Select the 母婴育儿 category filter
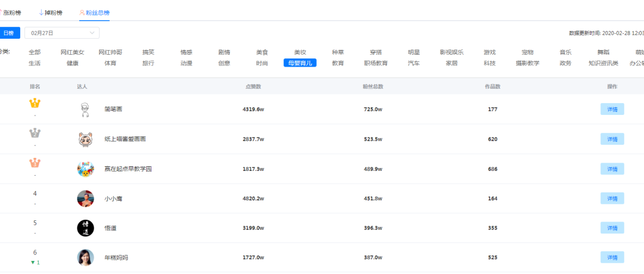Viewport: 644px width, 274px height. coord(299,63)
